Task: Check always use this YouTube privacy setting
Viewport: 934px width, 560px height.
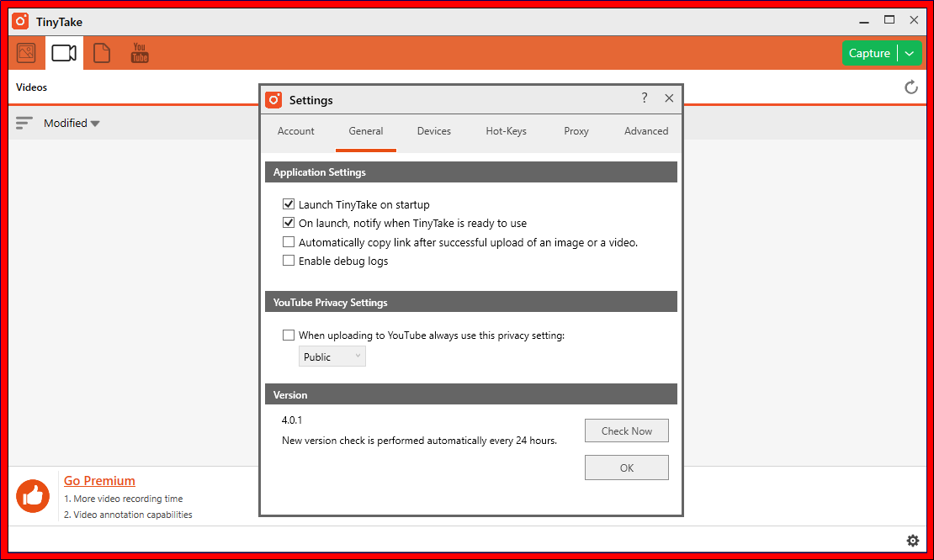Action: (289, 335)
